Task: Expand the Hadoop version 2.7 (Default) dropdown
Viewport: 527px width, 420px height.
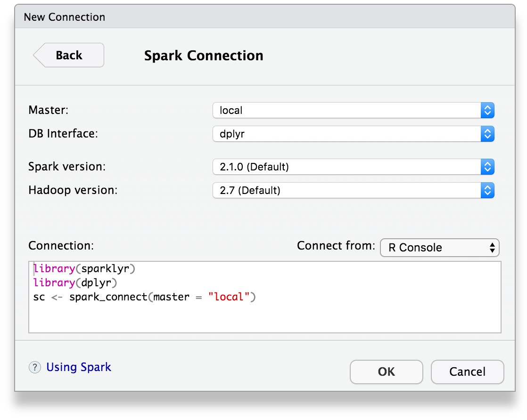Action: click(346, 190)
